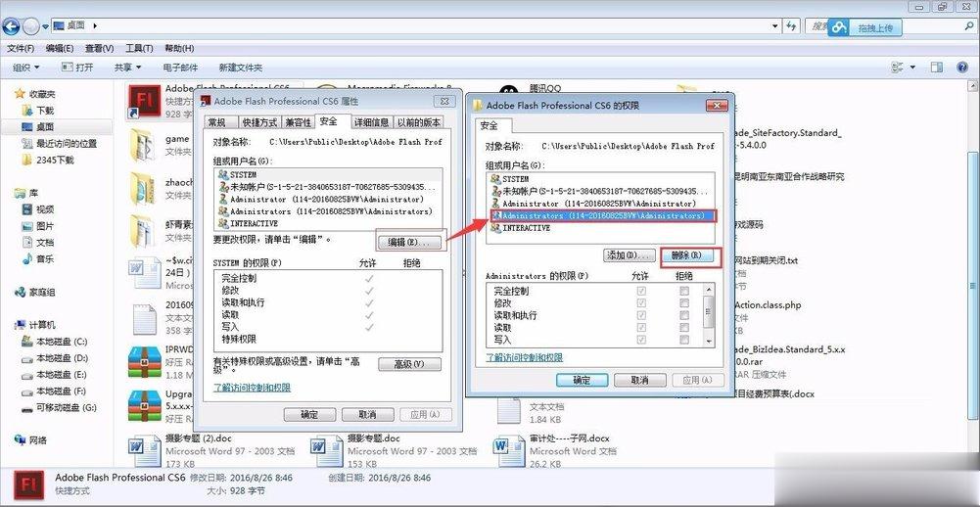Select the IPRWD RAR archive icon
Image resolution: width=980 pixels, height=507 pixels.
click(144, 361)
